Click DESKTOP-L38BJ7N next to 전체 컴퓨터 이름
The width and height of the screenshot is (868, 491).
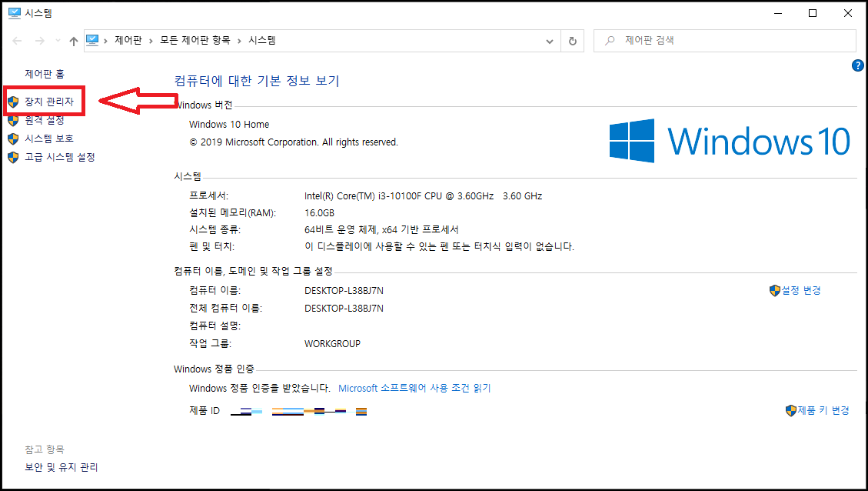point(344,308)
